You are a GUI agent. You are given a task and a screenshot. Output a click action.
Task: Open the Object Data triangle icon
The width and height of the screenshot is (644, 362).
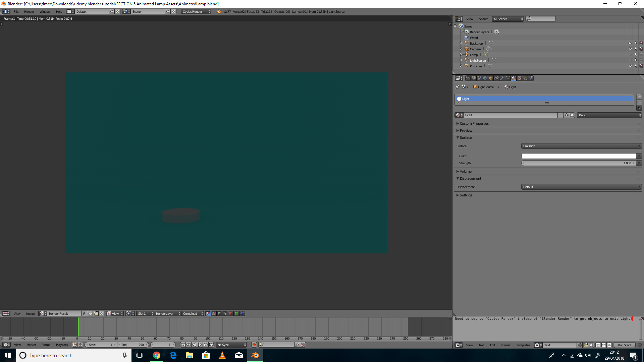pos(508,78)
